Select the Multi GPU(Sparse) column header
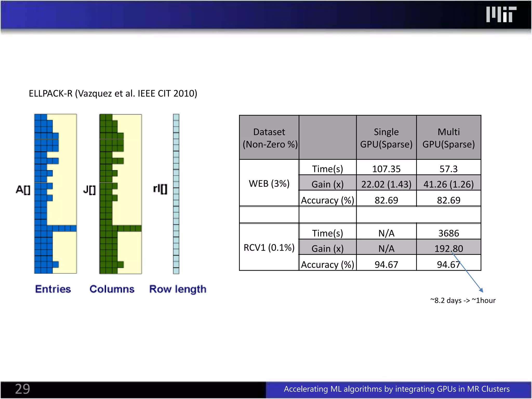The height and width of the screenshot is (399, 532). click(x=448, y=138)
